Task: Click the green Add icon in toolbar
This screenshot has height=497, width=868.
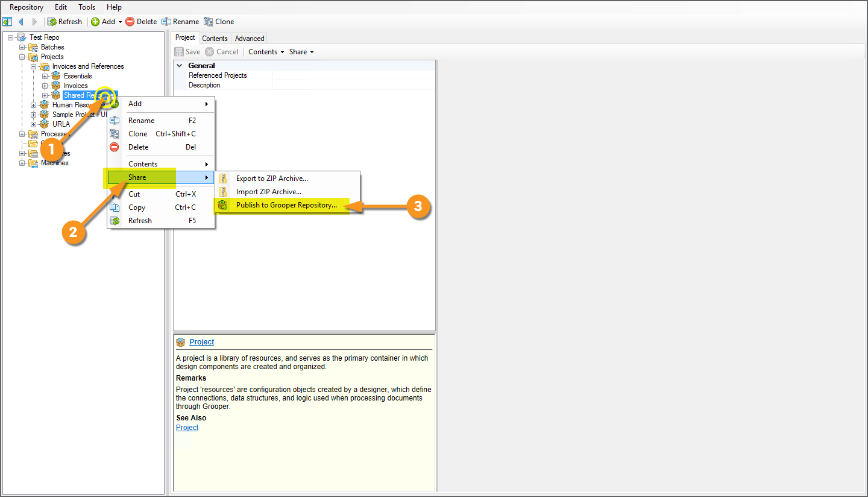Action: [95, 22]
